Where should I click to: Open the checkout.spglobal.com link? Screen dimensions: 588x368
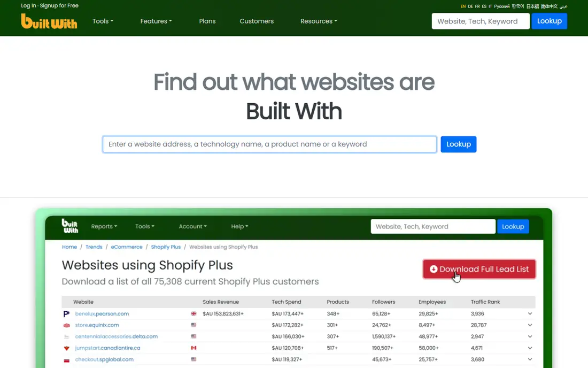pyautogui.click(x=104, y=359)
